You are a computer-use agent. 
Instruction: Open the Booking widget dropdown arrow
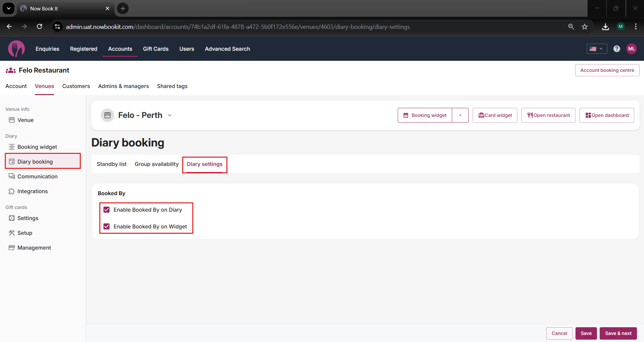460,115
